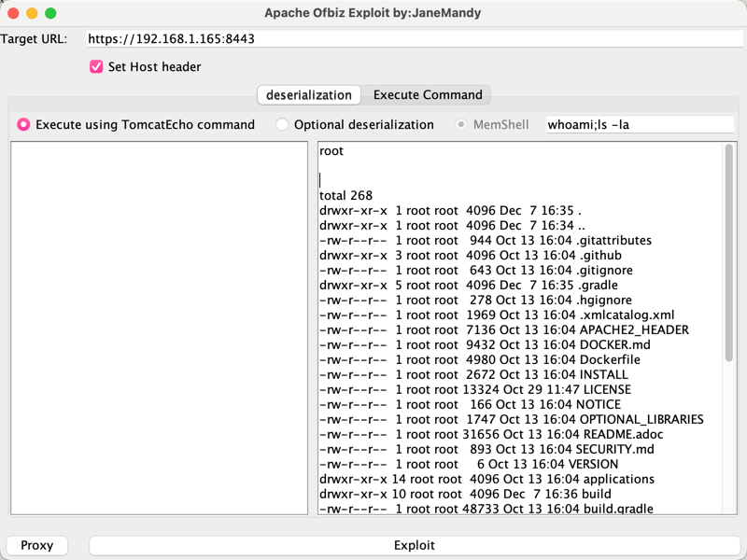Select the APACHE2_HEADER row
Image resolution: width=747 pixels, height=560 pixels.
pyautogui.click(x=504, y=329)
